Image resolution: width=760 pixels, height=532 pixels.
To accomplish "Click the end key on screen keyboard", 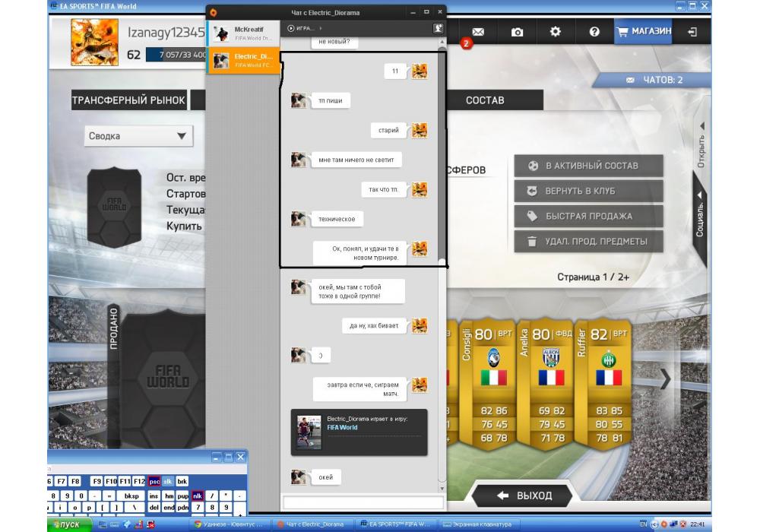I will coord(169,508).
